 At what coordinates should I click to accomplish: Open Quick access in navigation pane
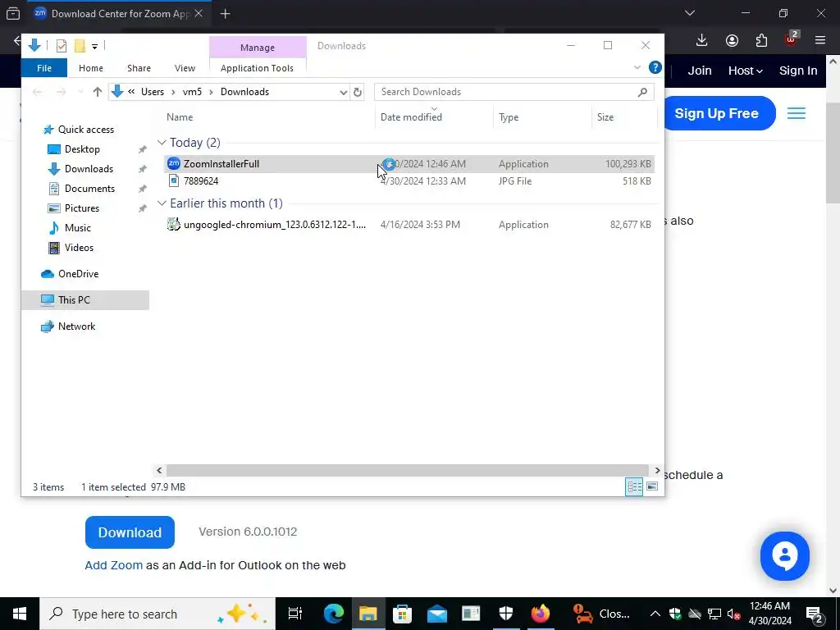coord(85,129)
